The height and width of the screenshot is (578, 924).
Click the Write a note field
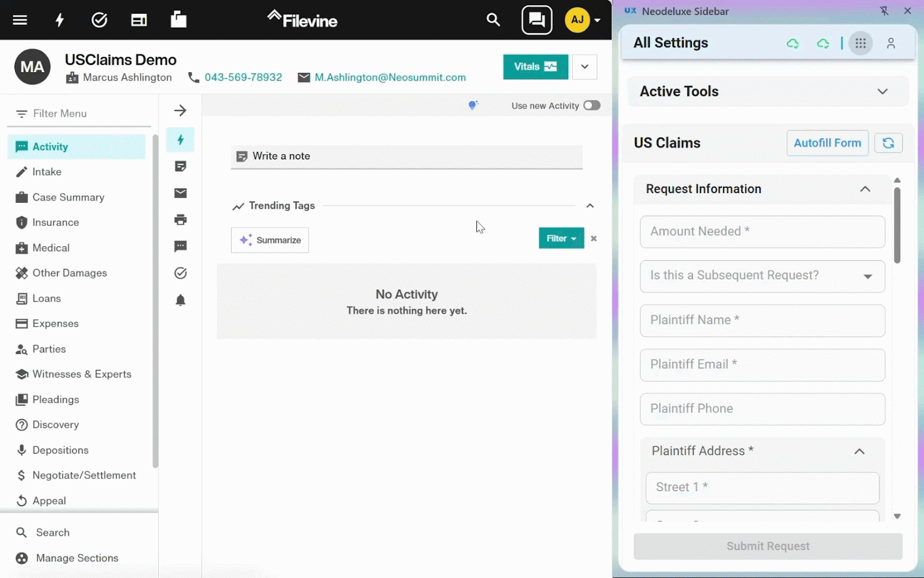tap(407, 157)
